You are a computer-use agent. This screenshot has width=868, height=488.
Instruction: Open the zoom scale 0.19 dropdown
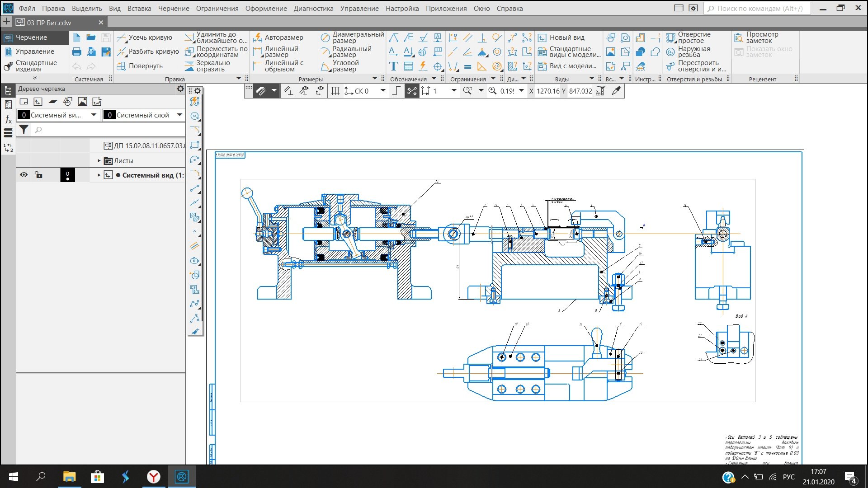[521, 91]
